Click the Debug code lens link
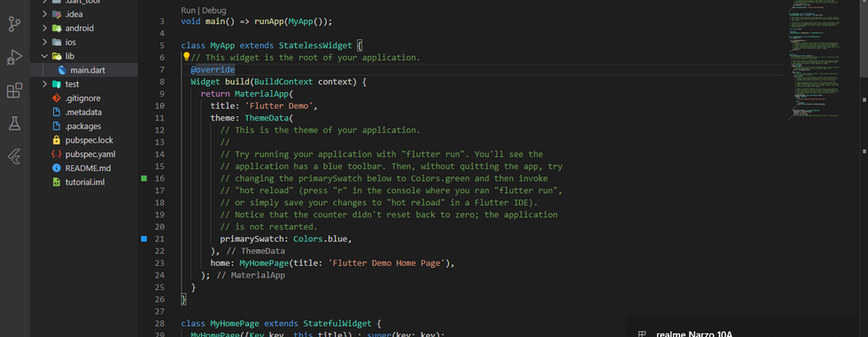 point(213,11)
